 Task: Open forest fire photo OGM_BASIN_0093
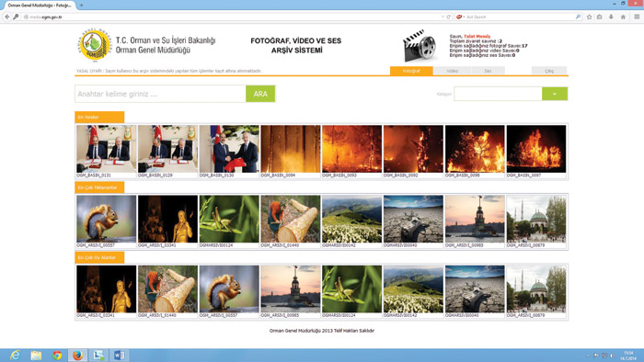pyautogui.click(x=352, y=149)
